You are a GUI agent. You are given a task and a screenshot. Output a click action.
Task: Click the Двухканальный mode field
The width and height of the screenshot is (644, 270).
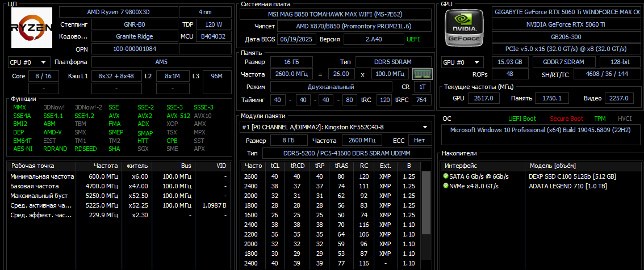coord(331,87)
